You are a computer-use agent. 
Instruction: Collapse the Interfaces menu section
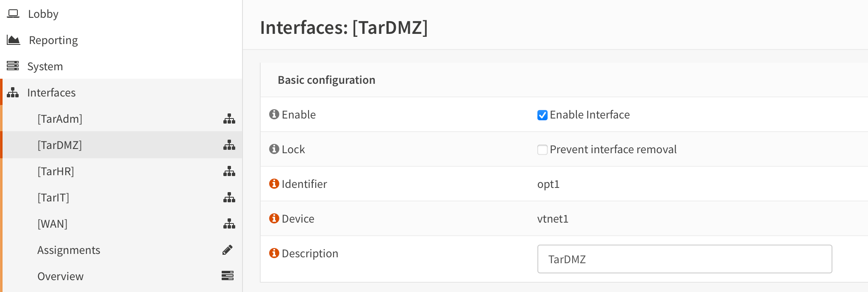click(x=51, y=93)
